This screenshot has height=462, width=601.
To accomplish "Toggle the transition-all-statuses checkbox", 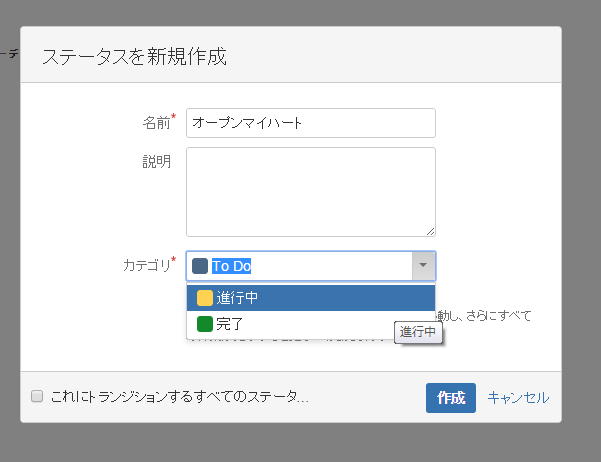I will pyautogui.click(x=37, y=396).
